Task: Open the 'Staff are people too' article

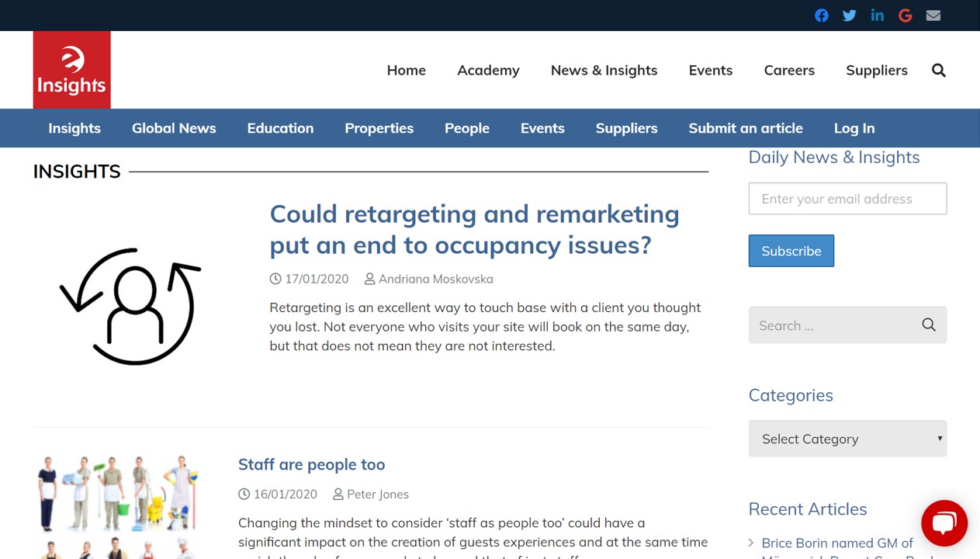Action: [x=311, y=464]
